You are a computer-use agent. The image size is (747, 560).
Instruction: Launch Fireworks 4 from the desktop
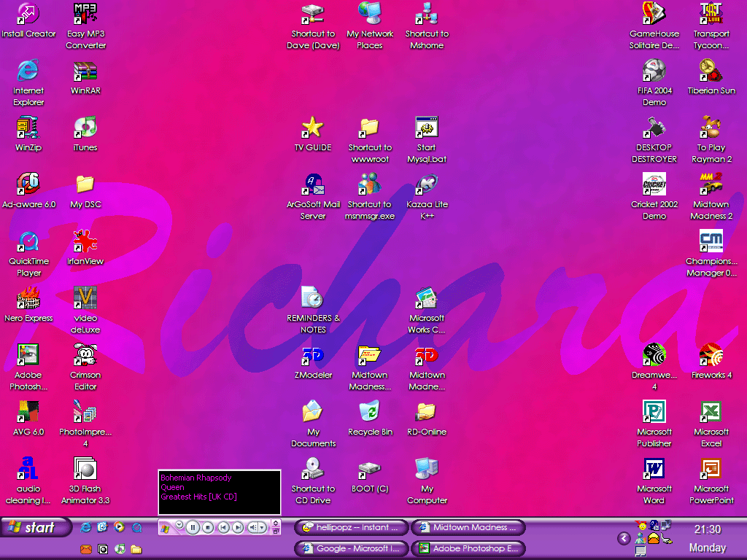(711, 356)
